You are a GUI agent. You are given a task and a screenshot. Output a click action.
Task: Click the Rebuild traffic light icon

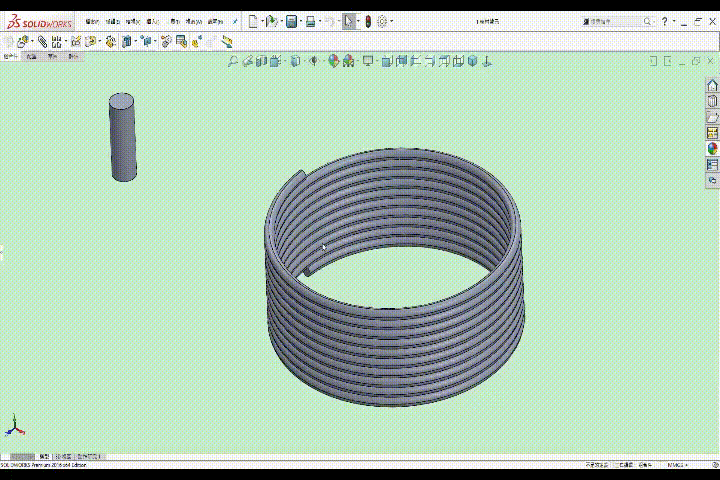pyautogui.click(x=367, y=21)
